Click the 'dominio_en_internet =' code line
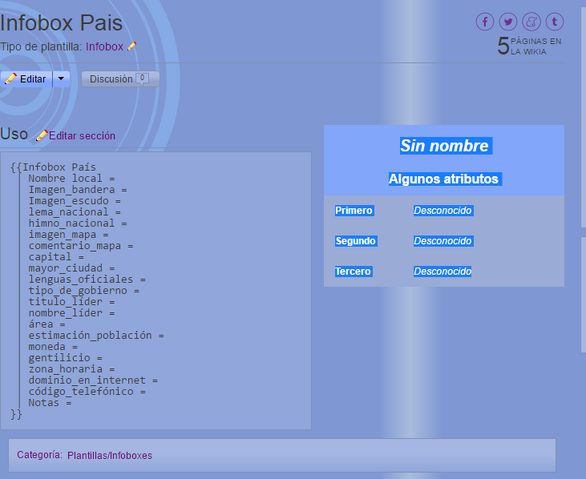This screenshot has width=586, height=479. 93,380
